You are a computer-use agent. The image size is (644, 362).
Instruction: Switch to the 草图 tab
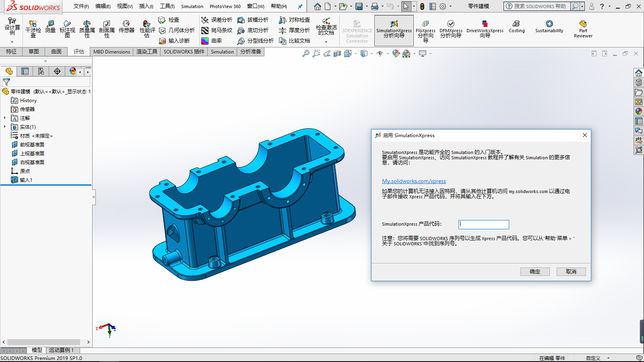(x=34, y=51)
